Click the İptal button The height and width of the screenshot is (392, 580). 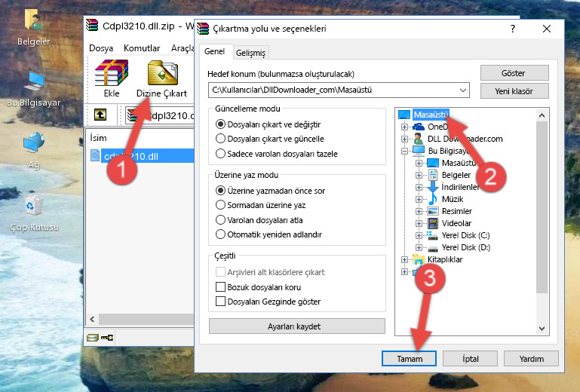pos(470,359)
